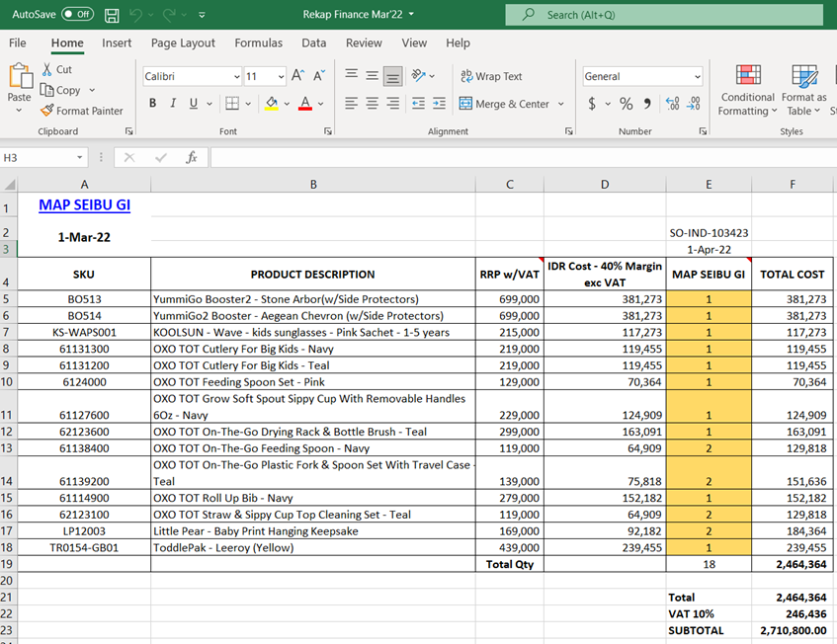Apply Underline formatting
Image resolution: width=837 pixels, height=644 pixels.
(194, 103)
